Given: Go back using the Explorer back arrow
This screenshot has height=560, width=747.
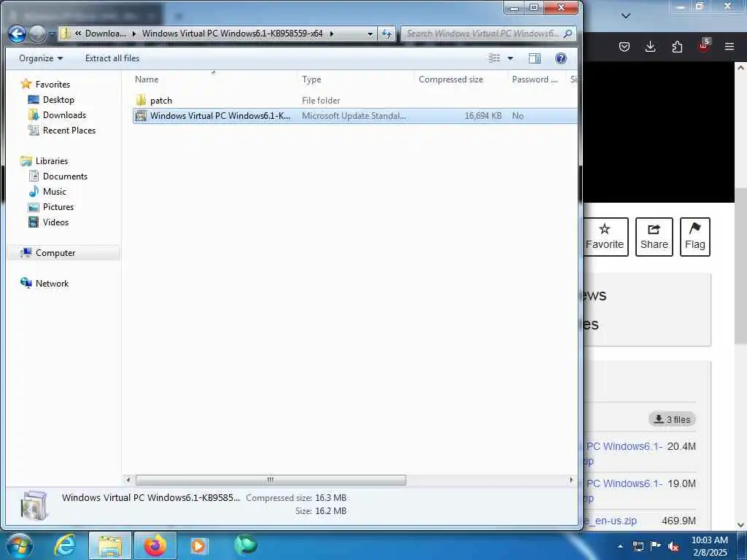Looking at the screenshot, I should click(18, 34).
